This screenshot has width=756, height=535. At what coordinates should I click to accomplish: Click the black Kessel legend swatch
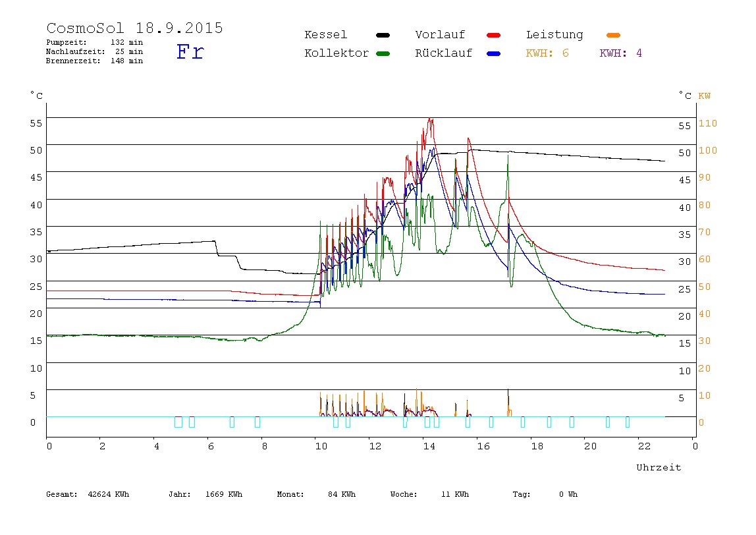(x=383, y=35)
